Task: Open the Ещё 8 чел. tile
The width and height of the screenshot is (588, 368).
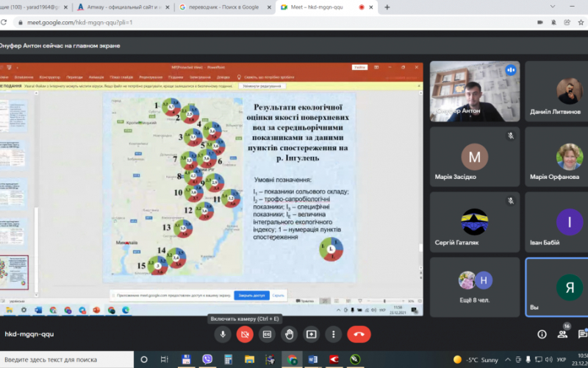Action: coord(475,287)
